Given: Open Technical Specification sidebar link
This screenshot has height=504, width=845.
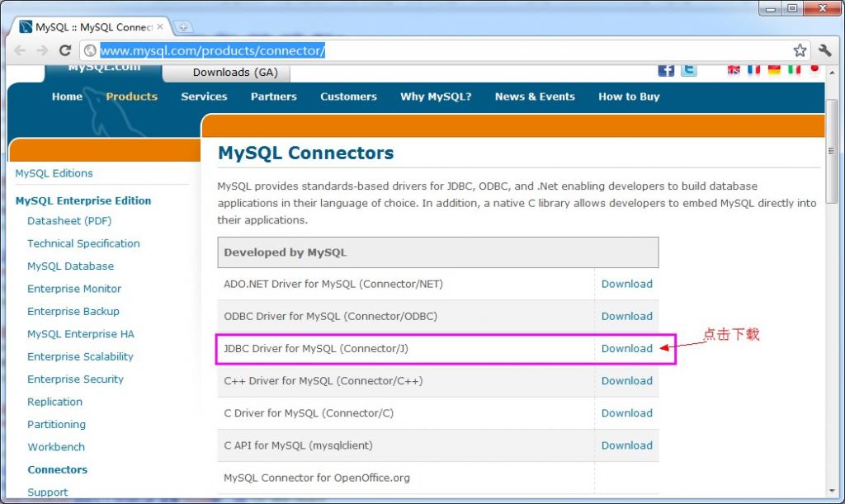Looking at the screenshot, I should coord(83,243).
